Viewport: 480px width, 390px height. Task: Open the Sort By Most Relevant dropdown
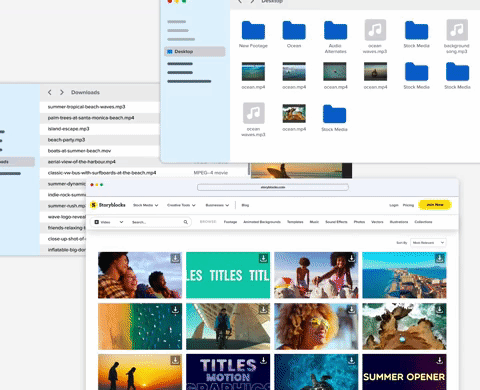(x=428, y=243)
